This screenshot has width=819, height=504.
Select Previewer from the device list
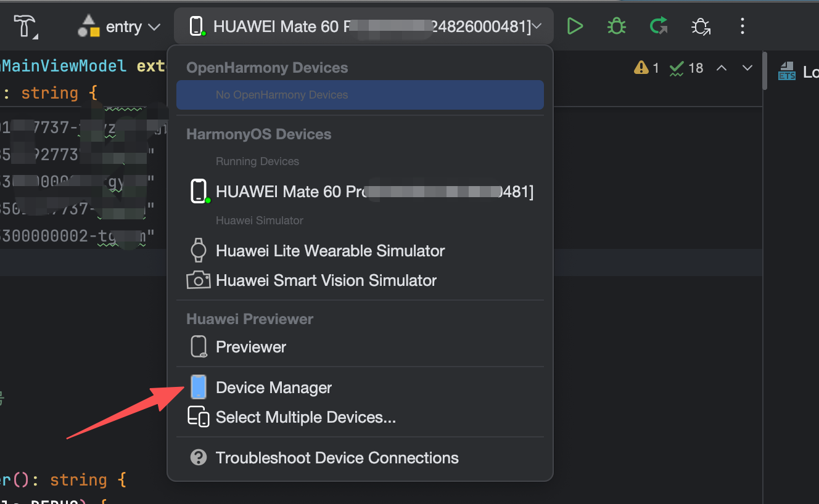(250, 347)
